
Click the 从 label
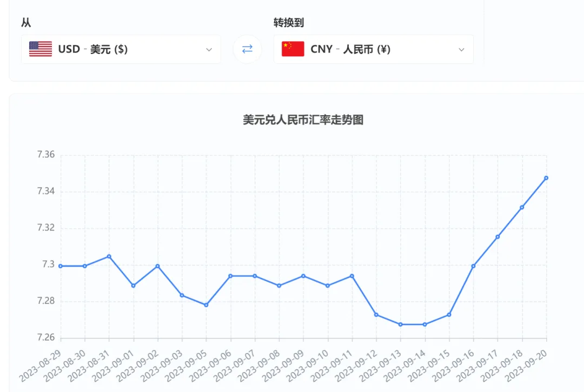(x=26, y=23)
